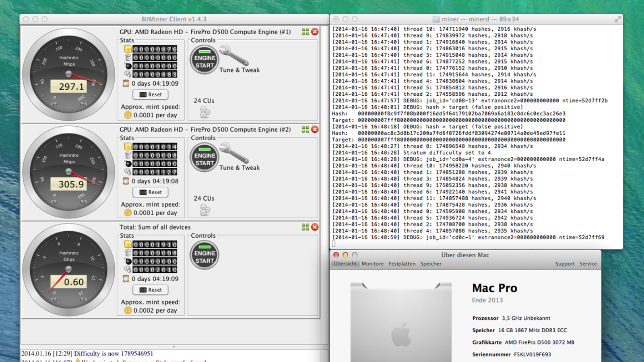Click the Support link in Über diesen Mac
The height and width of the screenshot is (362, 644).
click(565, 264)
